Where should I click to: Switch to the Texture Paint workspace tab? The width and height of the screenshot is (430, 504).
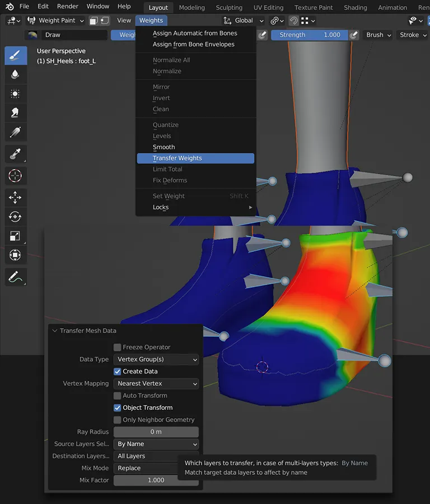(314, 7)
